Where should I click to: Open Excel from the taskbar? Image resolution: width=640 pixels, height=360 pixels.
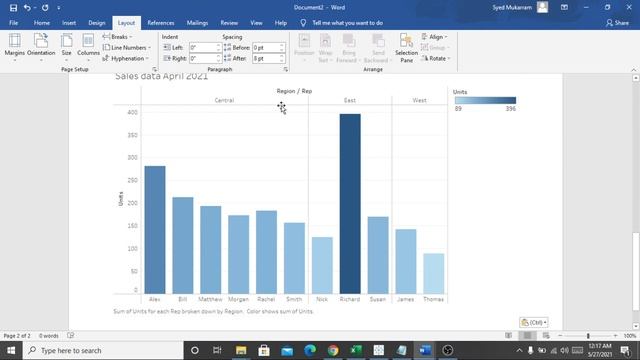point(356,350)
